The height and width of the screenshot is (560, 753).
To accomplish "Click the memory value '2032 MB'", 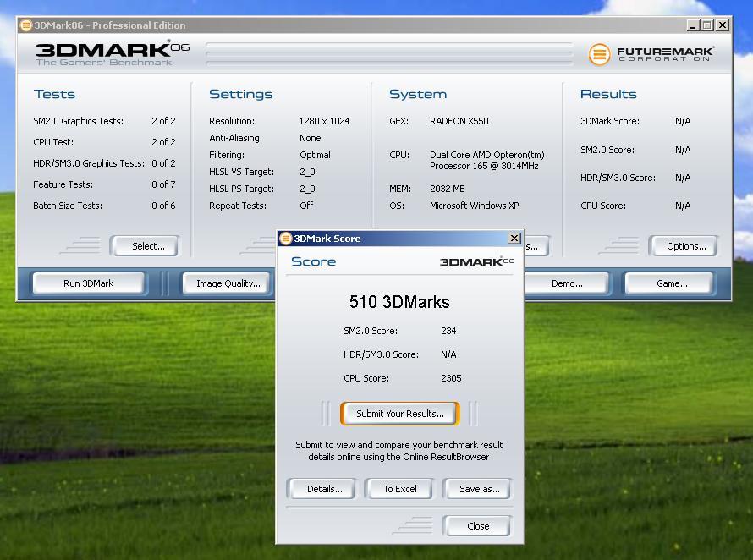I will click(447, 189).
